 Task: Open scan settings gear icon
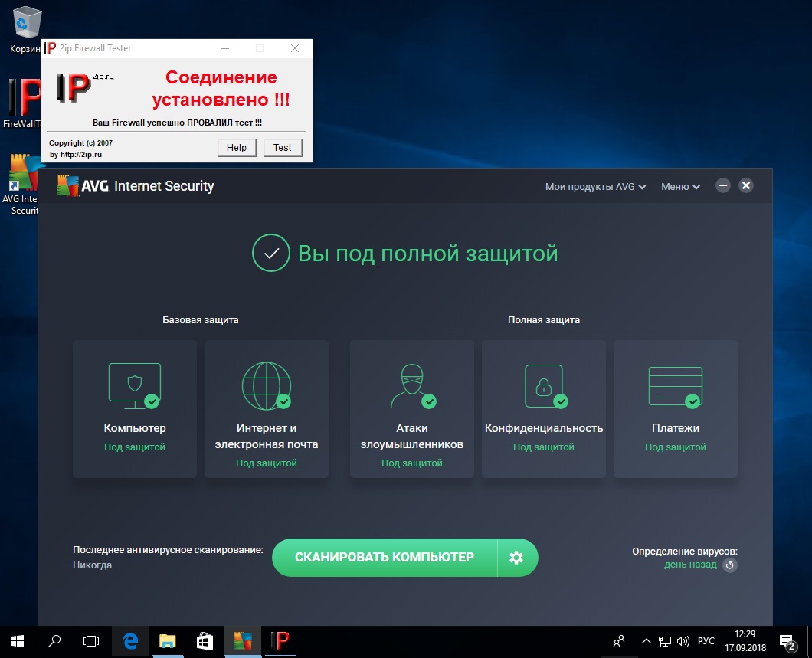[x=516, y=558]
